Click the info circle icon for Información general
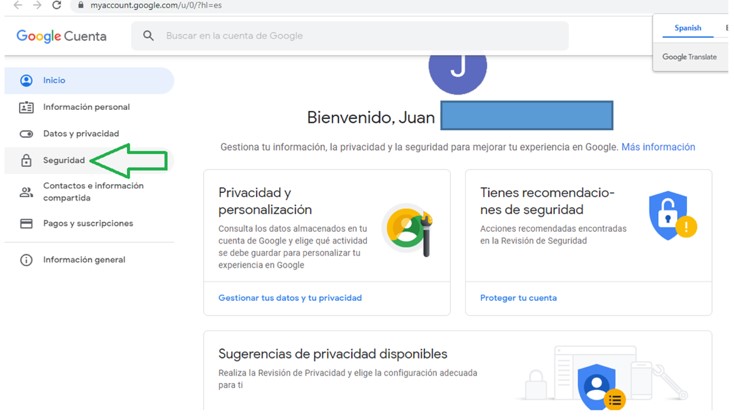The height and width of the screenshot is (418, 734). (x=26, y=260)
